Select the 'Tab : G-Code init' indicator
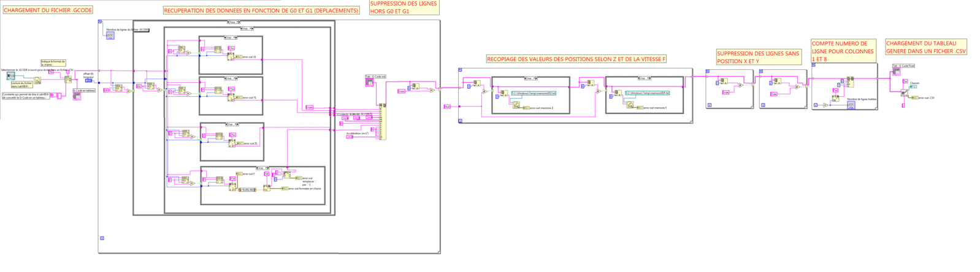 pyautogui.click(x=370, y=82)
